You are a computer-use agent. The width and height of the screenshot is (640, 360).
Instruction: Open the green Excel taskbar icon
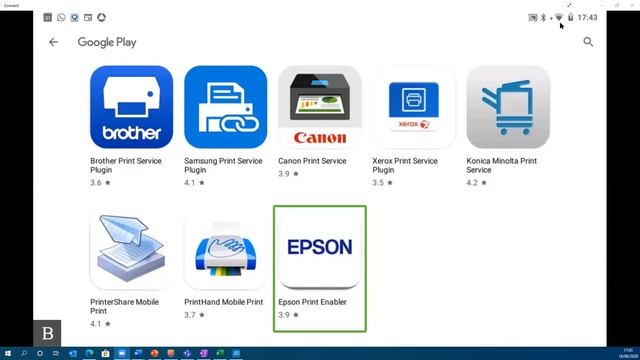tap(220, 353)
